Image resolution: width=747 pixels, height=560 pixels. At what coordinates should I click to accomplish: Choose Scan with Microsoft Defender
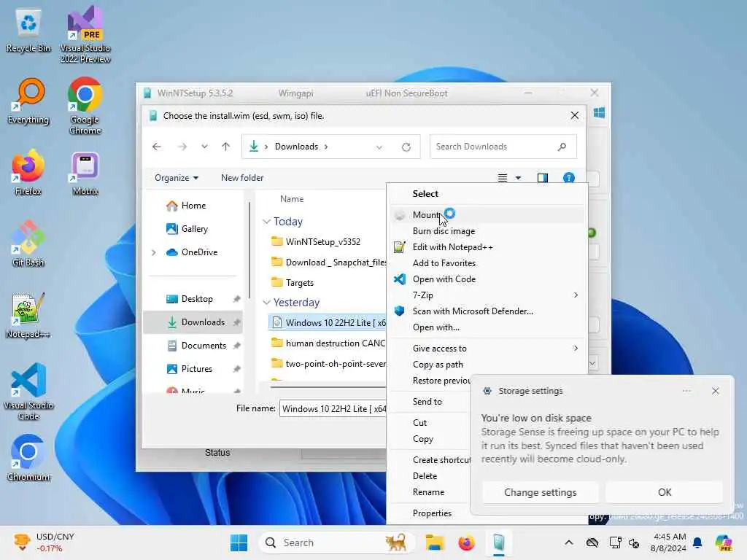click(487, 311)
